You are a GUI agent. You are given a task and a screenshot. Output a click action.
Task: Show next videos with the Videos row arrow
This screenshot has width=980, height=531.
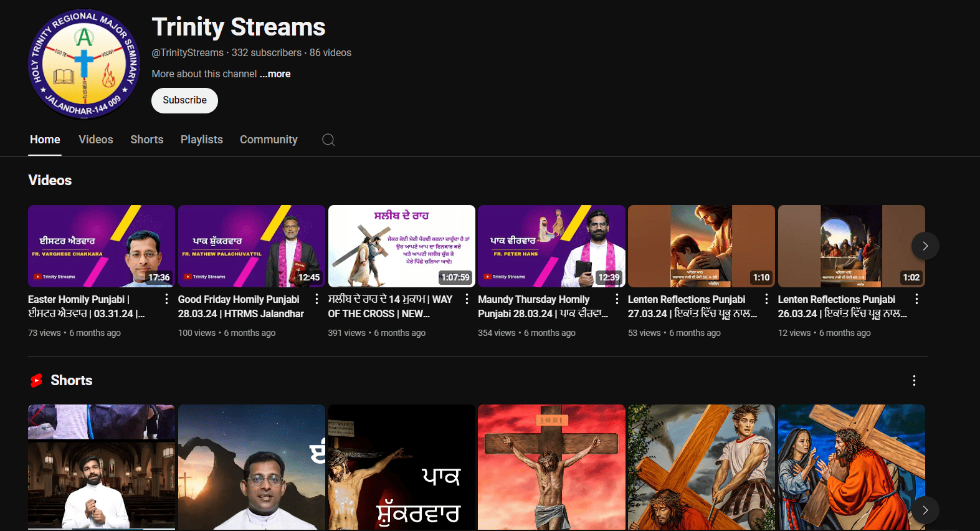(925, 246)
